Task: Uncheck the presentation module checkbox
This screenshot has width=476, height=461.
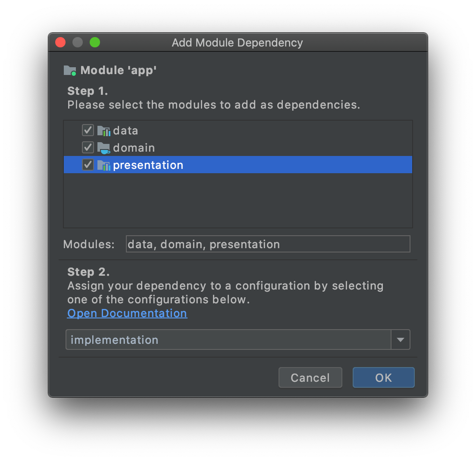Action: [88, 165]
